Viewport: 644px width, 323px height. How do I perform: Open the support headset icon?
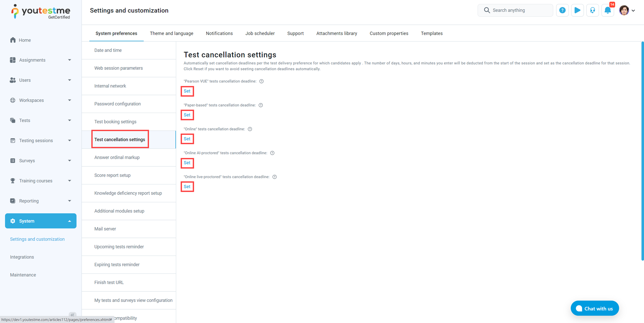592,10
